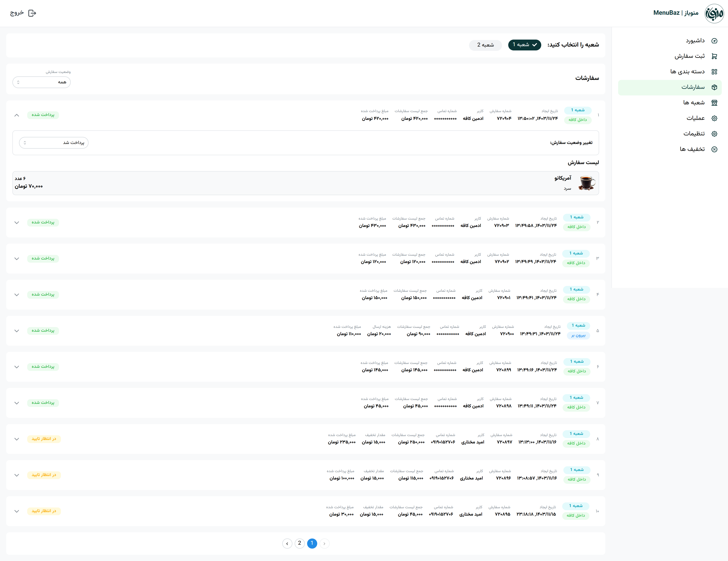Open the order status filter dropdown

pyautogui.click(x=41, y=82)
